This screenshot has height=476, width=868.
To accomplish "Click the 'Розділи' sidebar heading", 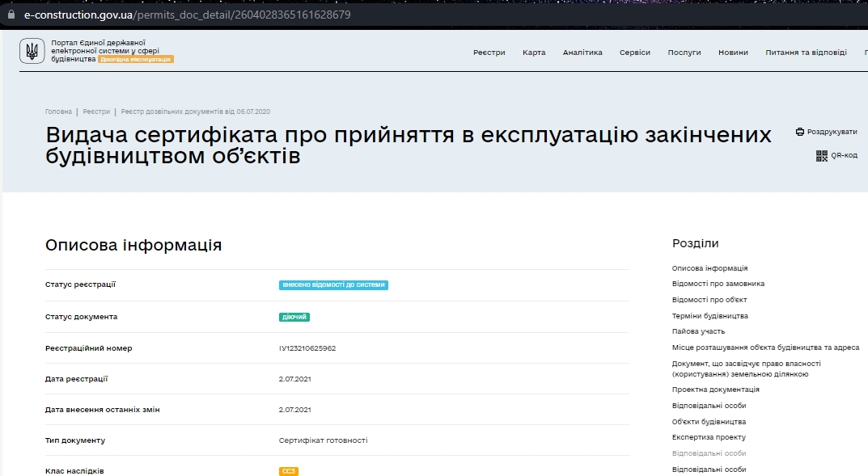I will (x=695, y=243).
